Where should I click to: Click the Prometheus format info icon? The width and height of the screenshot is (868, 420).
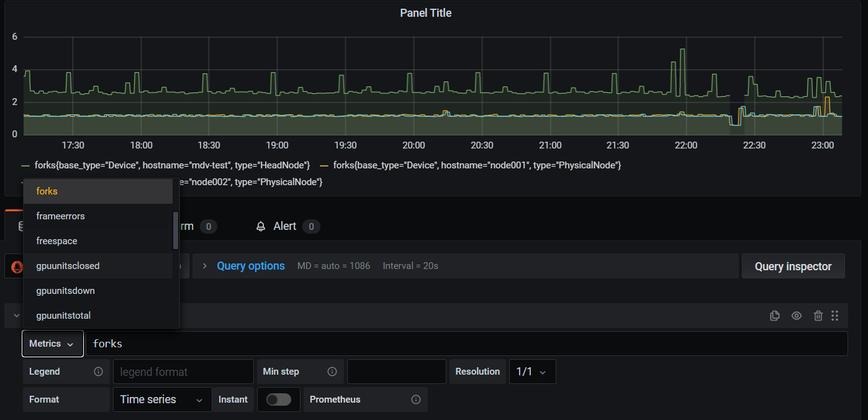point(415,399)
